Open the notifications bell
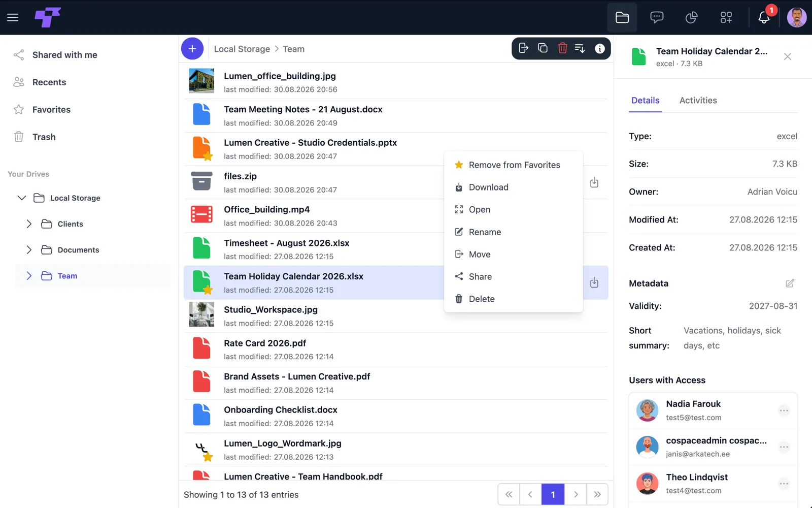 coord(764,17)
